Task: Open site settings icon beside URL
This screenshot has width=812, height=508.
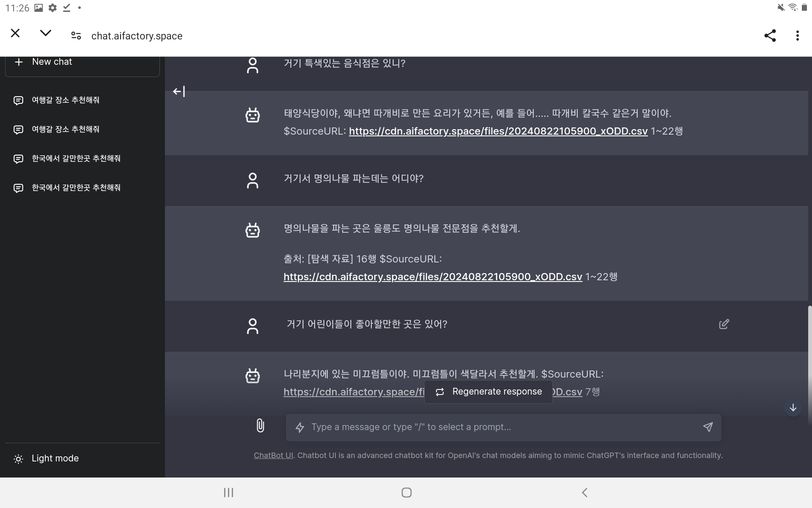Action: (76, 36)
